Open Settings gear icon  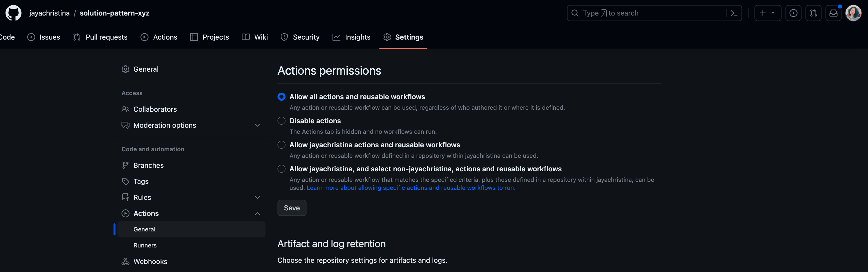coord(387,37)
